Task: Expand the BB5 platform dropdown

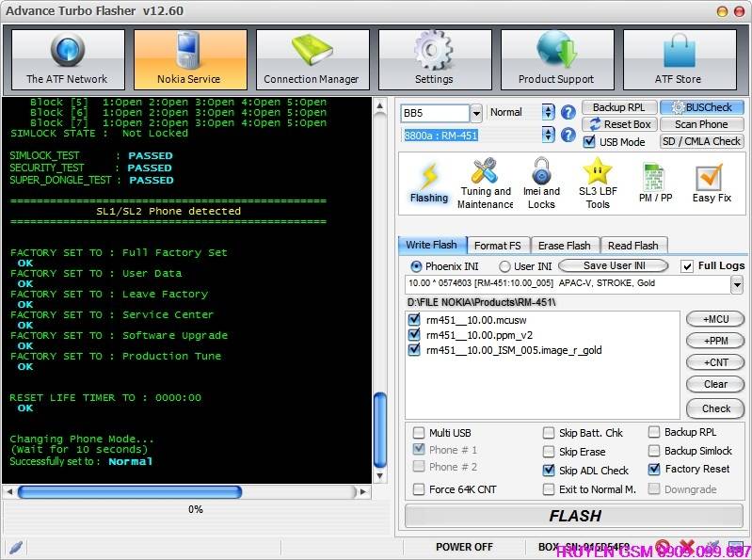Action: point(475,113)
